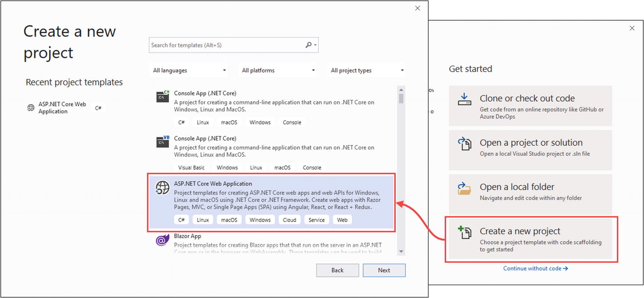Click scrollbar up arrow in template list

pos(401,90)
